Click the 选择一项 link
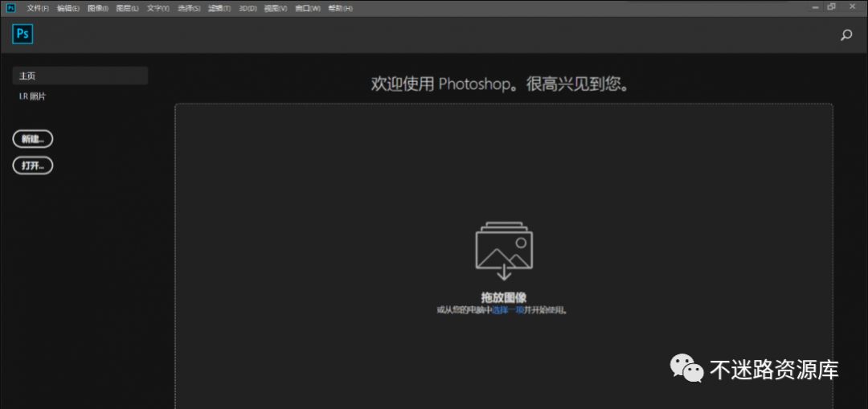Screen dimensions: 868x409 [508, 310]
